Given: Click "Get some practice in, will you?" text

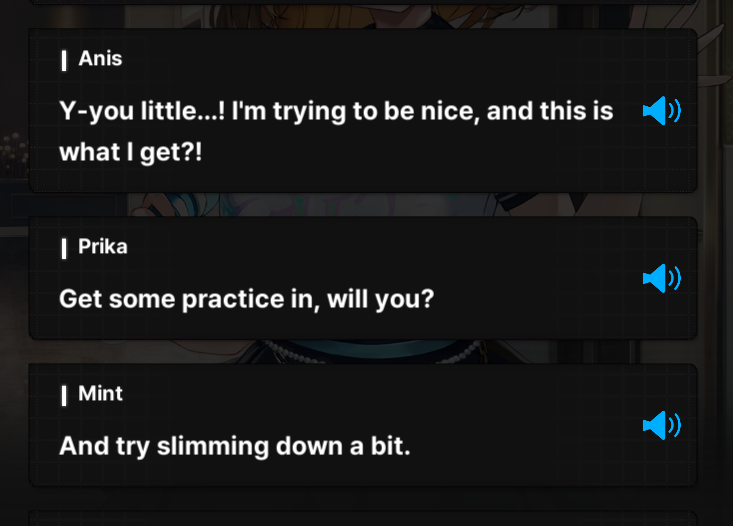Looking at the screenshot, I should (247, 299).
